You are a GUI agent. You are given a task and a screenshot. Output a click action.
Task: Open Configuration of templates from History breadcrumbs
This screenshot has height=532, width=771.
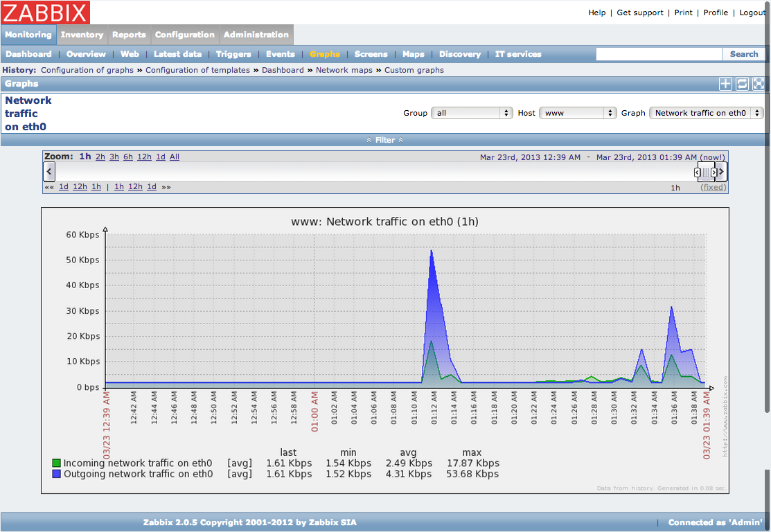198,70
